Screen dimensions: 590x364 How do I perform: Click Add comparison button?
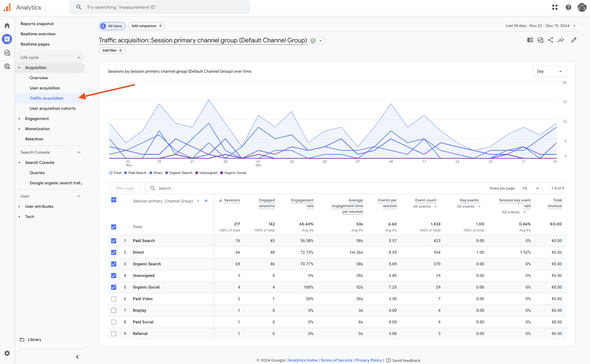point(146,26)
